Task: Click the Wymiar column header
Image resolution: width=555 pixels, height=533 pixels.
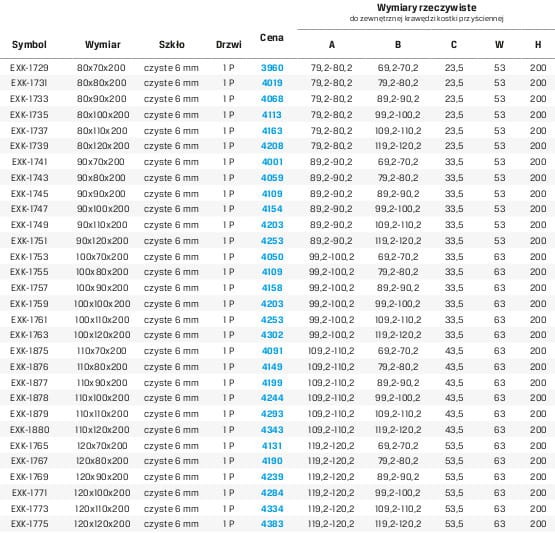Action: (103, 45)
